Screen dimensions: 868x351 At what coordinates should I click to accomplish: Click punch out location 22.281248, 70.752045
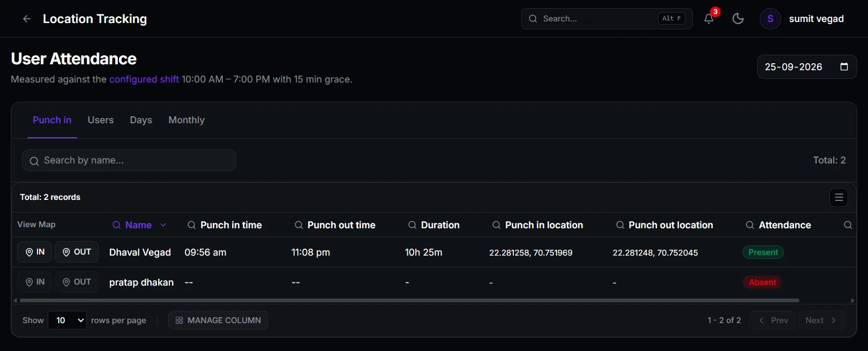coord(655,253)
